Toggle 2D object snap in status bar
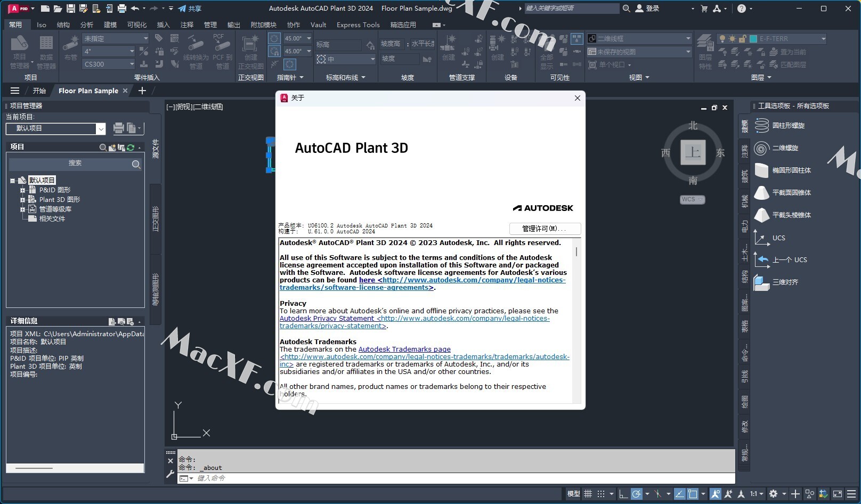Viewport: 861px width, 504px height. [693, 494]
